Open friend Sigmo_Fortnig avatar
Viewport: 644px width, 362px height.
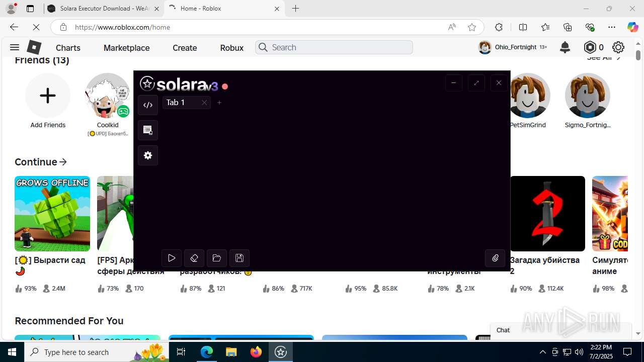(x=588, y=96)
